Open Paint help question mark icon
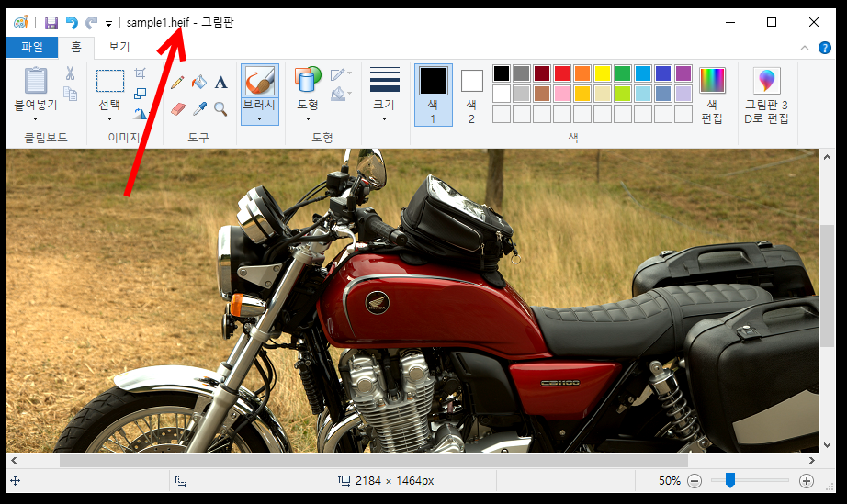Screen dimensions: 847x504 point(824,48)
